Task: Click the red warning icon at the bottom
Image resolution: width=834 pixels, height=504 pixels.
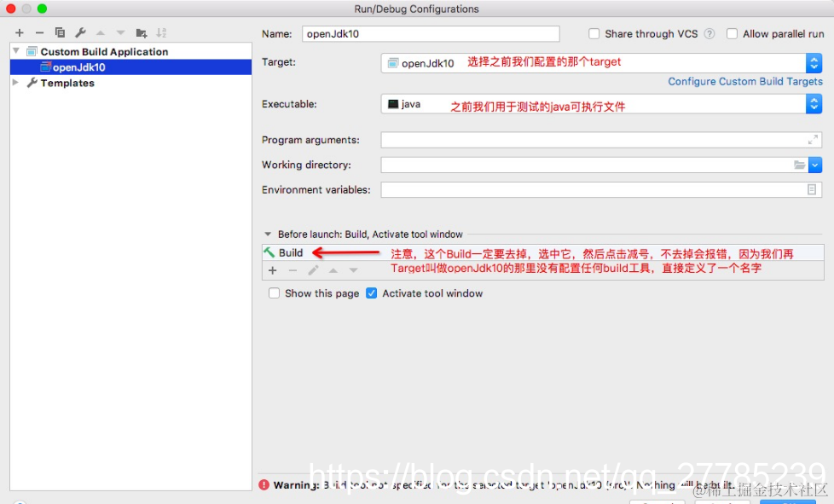Action: pyautogui.click(x=264, y=485)
